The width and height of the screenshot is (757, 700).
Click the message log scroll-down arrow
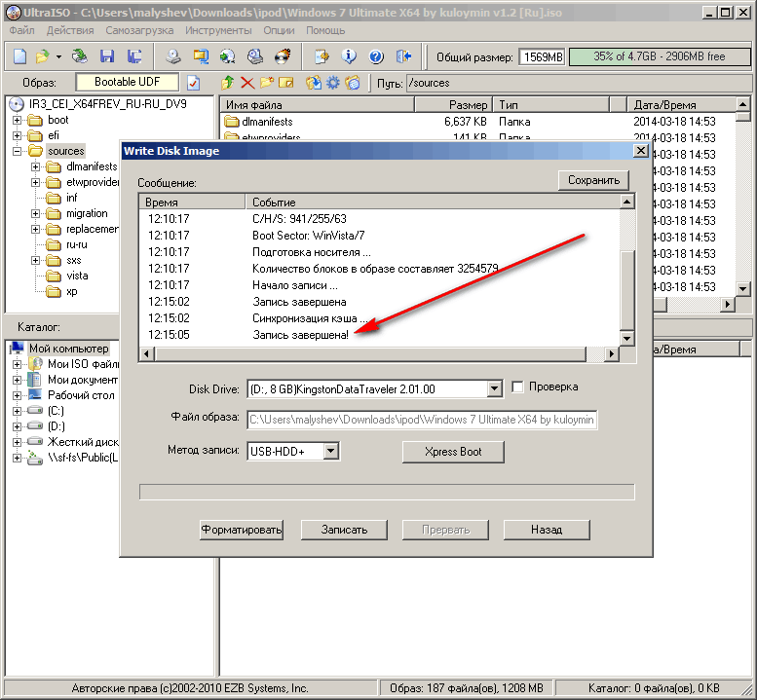[626, 338]
